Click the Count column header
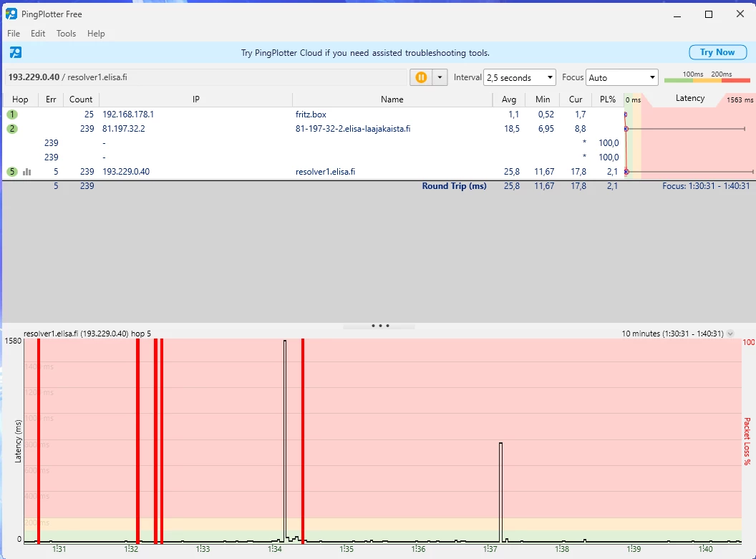Viewport: 756px width, 559px height. click(80, 99)
